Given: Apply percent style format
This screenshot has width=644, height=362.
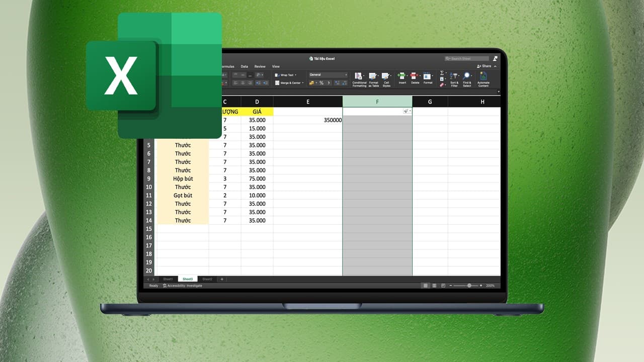Looking at the screenshot, I should tap(321, 83).
